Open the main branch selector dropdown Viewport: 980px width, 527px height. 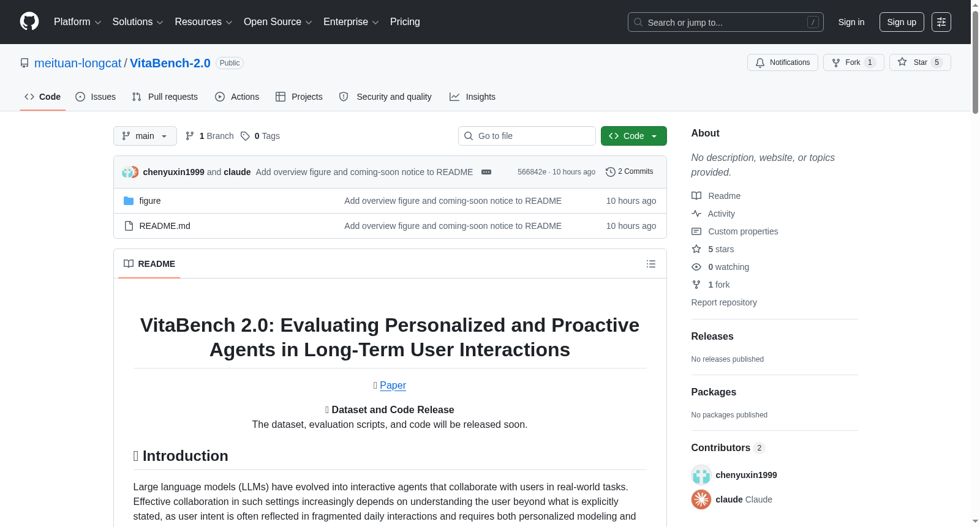click(x=145, y=136)
